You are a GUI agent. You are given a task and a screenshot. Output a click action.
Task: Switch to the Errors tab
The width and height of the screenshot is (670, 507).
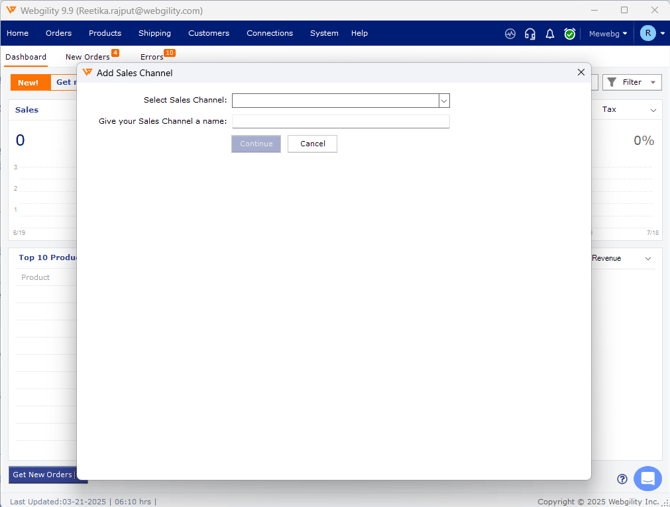[152, 57]
